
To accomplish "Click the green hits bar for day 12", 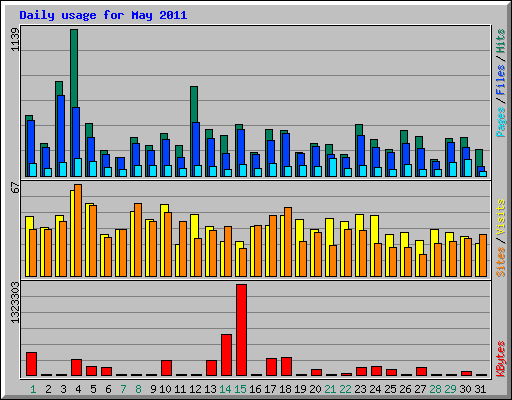I will [x=194, y=104].
